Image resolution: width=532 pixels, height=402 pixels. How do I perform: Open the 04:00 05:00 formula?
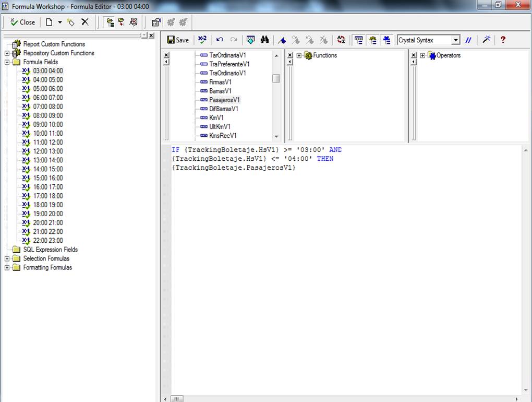(x=48, y=80)
